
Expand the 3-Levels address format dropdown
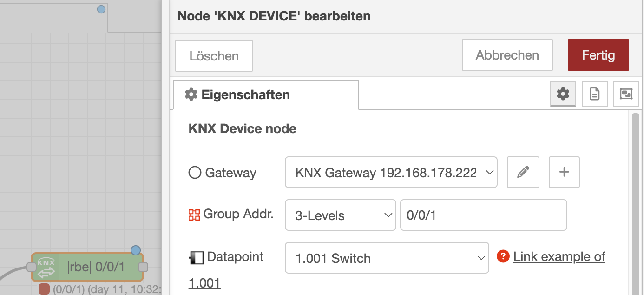tap(340, 215)
